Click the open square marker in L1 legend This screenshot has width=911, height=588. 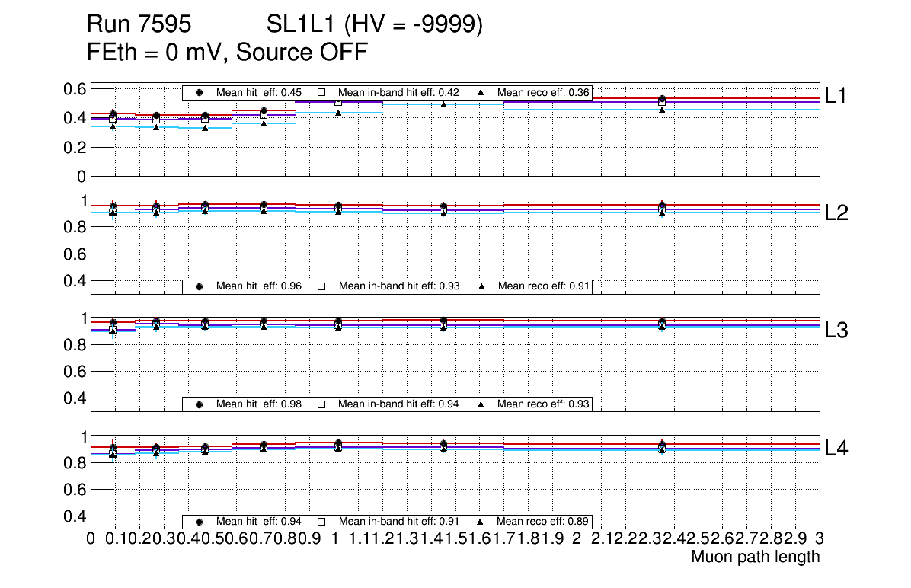(x=321, y=92)
